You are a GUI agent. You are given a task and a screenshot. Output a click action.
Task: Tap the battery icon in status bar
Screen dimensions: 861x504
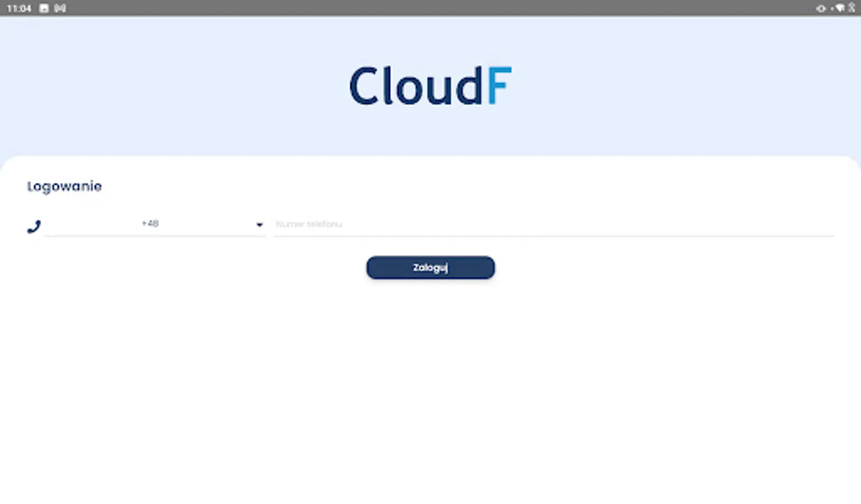coord(851,8)
